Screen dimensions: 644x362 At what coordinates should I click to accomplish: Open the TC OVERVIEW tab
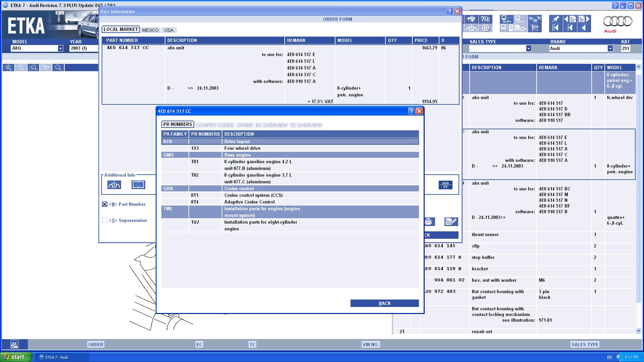point(306,125)
